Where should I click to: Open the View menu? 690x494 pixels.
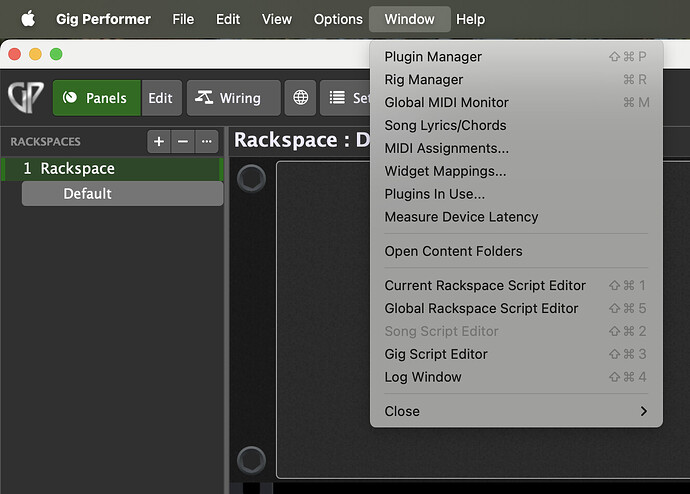(x=277, y=19)
